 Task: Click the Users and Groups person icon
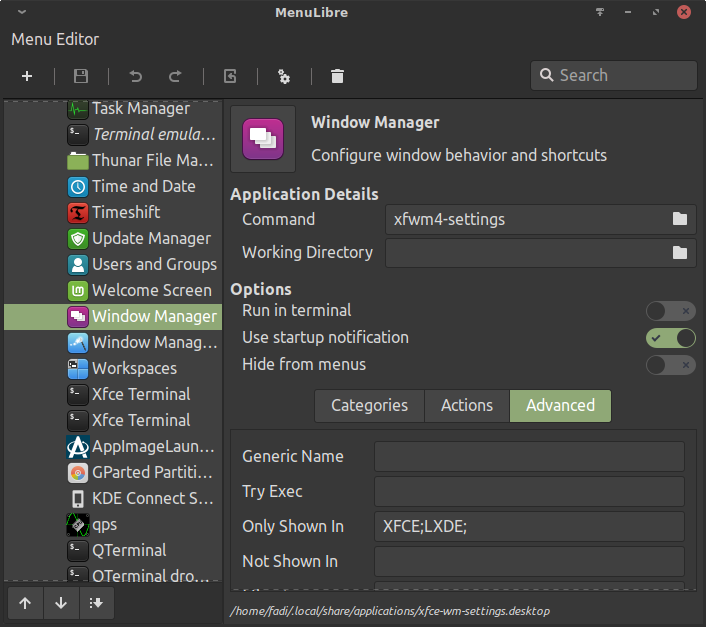pos(78,265)
